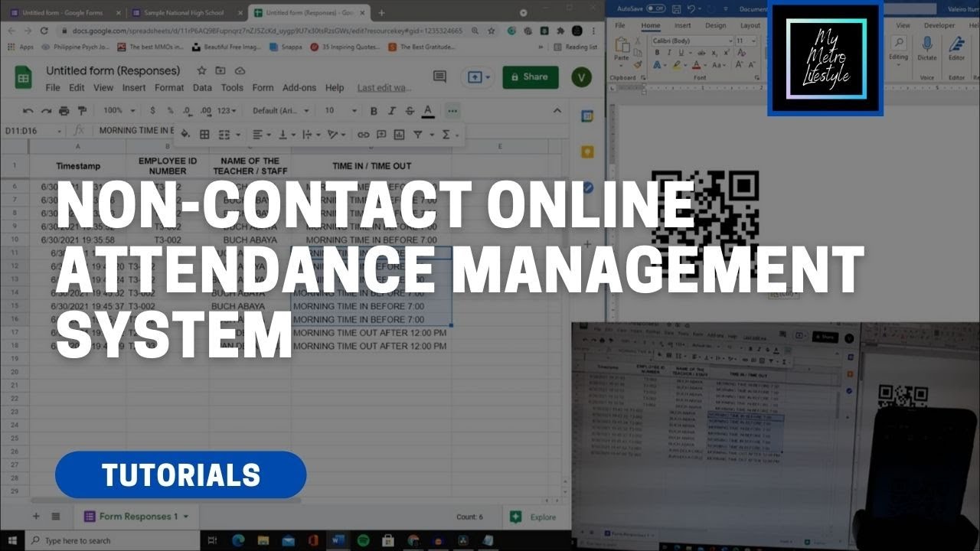Apply bold in Word ribbon
Viewport: 980px width, 551px height.
point(657,52)
